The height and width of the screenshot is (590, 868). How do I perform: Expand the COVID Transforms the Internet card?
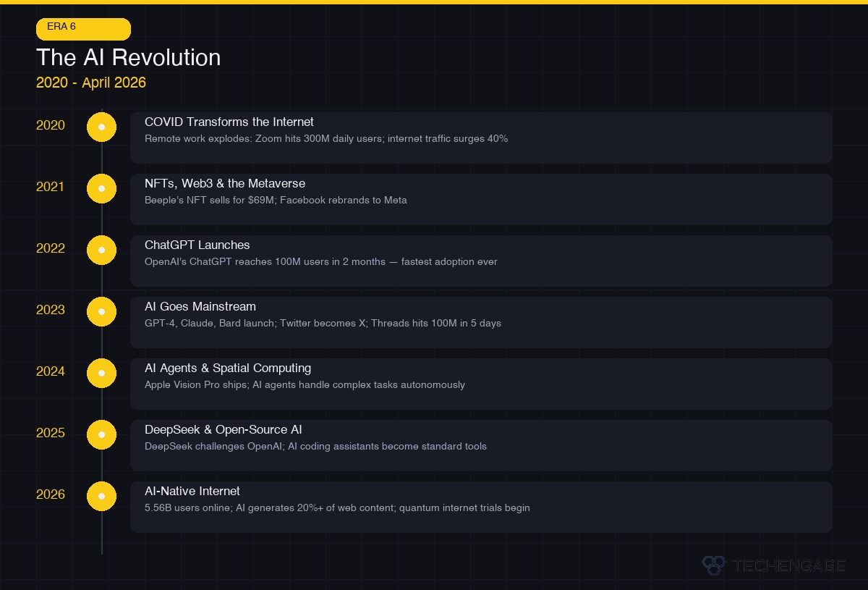pos(481,138)
